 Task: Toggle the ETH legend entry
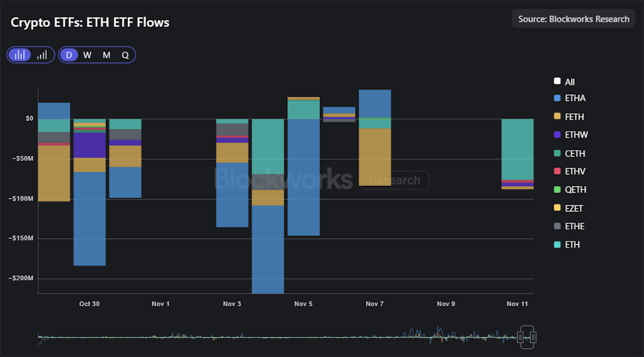572,244
